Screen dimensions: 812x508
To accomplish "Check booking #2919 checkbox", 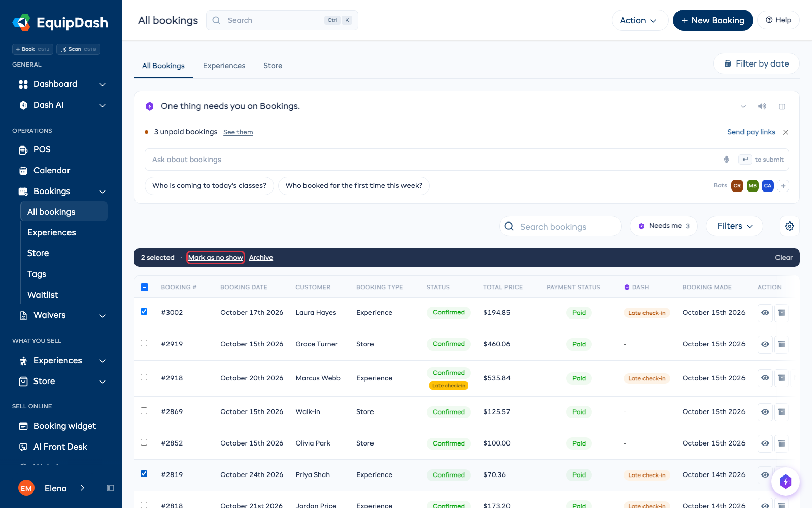I will click(x=144, y=343).
